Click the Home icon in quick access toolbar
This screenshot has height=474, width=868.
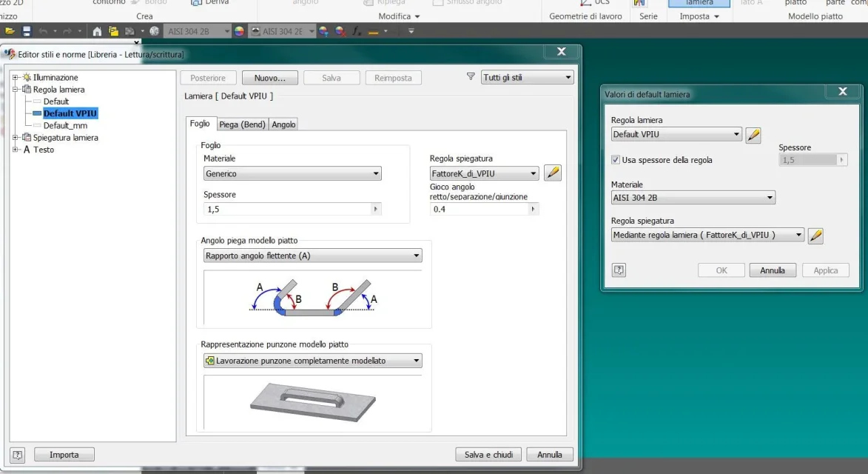[98, 31]
